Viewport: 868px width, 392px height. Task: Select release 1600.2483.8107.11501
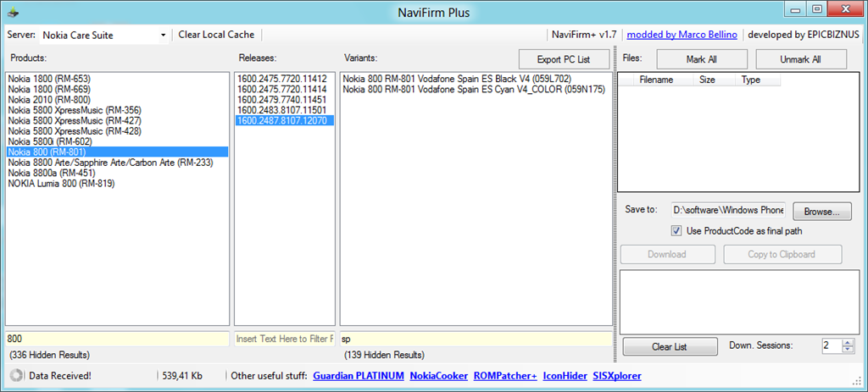pos(282,110)
